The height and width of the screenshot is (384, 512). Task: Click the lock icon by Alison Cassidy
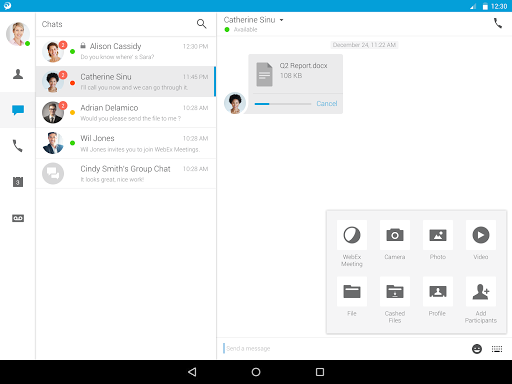83,45
